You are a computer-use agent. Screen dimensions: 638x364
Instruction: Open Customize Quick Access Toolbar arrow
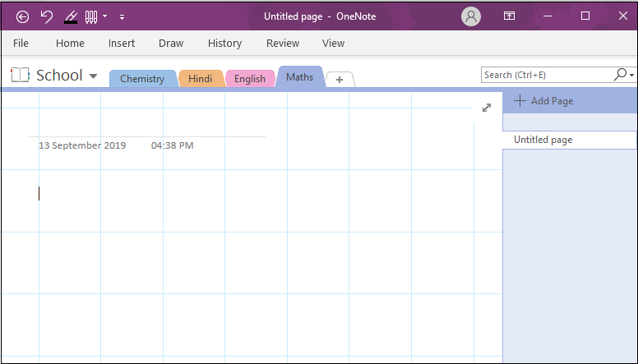[x=122, y=16]
